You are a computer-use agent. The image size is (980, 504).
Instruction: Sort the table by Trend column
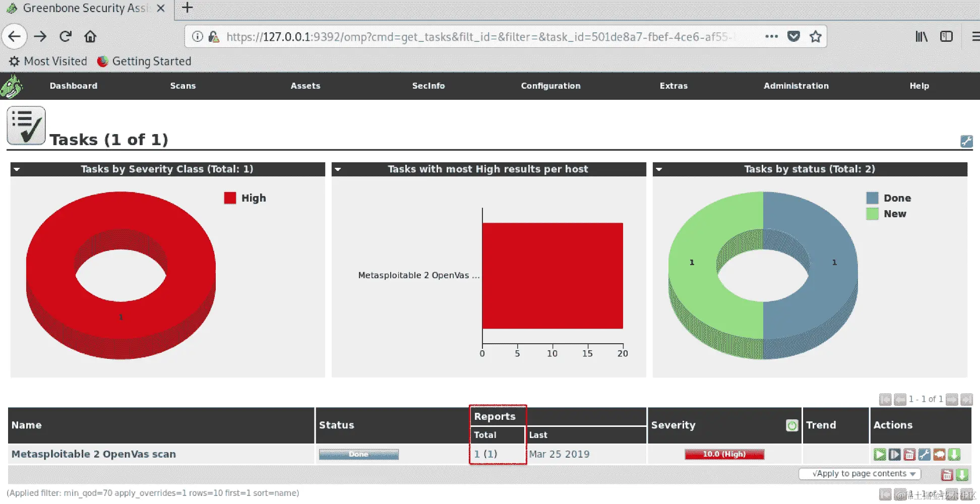(x=821, y=425)
